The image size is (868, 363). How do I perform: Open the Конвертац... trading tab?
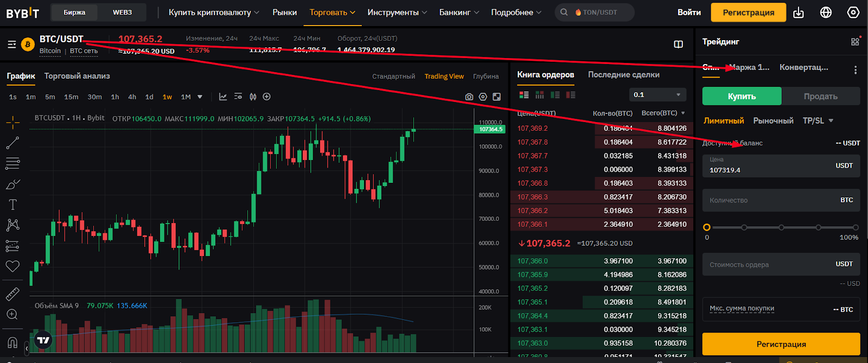(x=804, y=67)
